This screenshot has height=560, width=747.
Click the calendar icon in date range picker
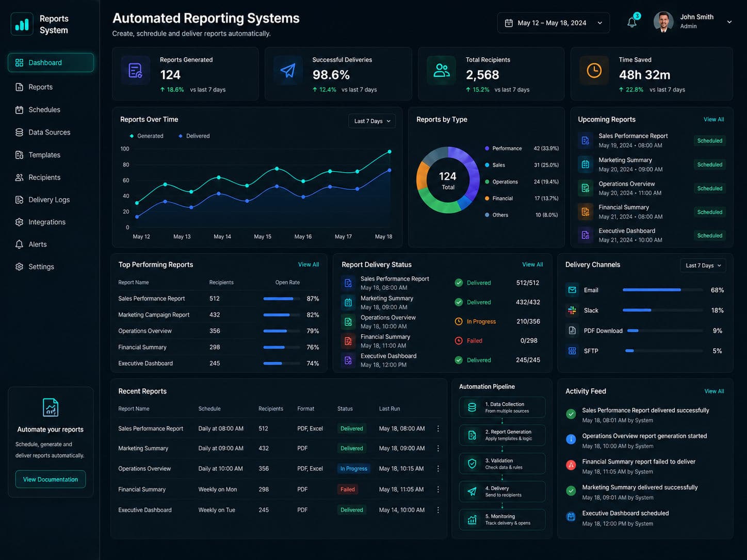coord(509,23)
